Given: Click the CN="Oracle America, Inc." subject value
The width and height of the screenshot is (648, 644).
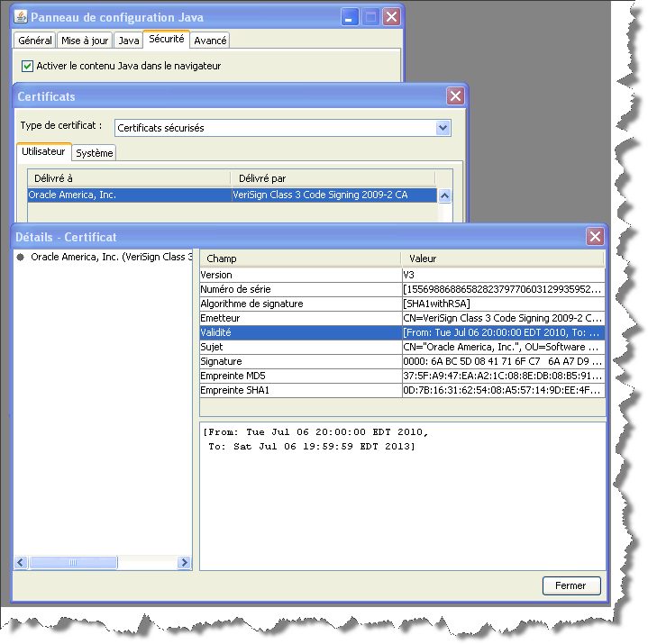Looking at the screenshot, I should (504, 348).
